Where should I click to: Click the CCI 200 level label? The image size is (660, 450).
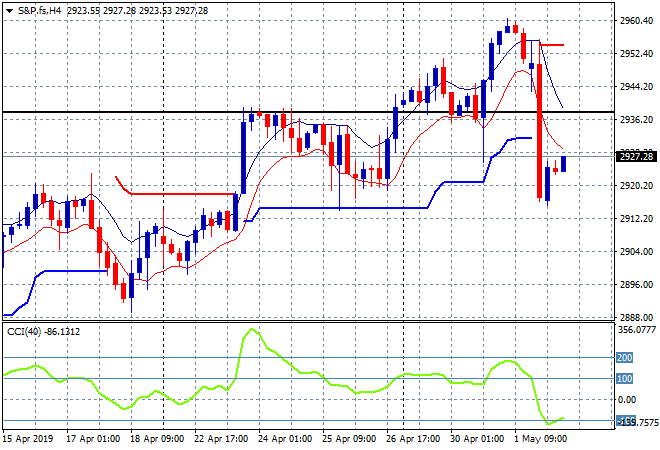click(x=624, y=358)
